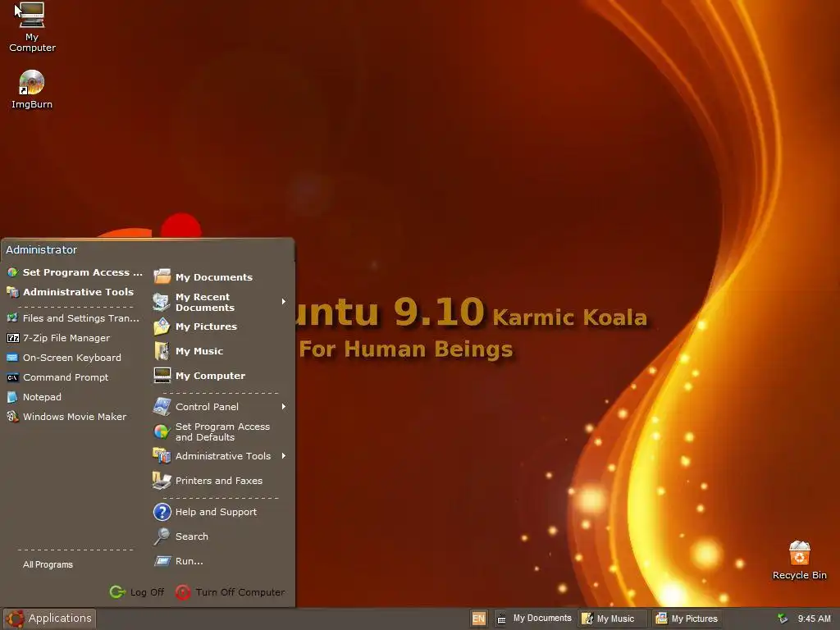Image resolution: width=840 pixels, height=630 pixels.
Task: Click the Run icon
Action: pyautogui.click(x=162, y=561)
